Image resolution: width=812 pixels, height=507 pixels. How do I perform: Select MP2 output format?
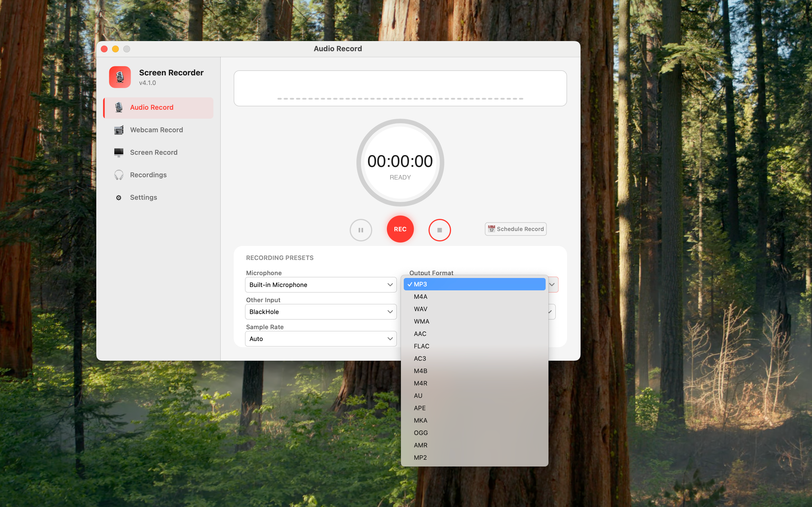coord(474,458)
